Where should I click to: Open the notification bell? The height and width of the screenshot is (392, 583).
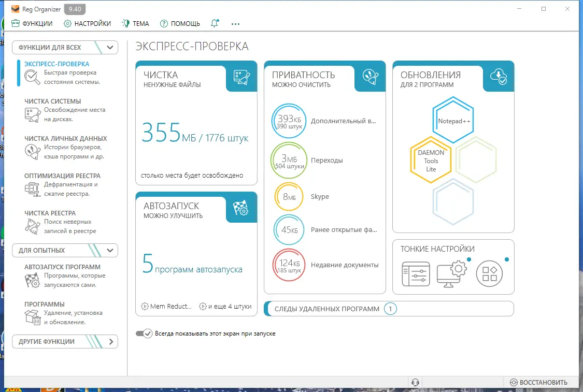pos(215,23)
